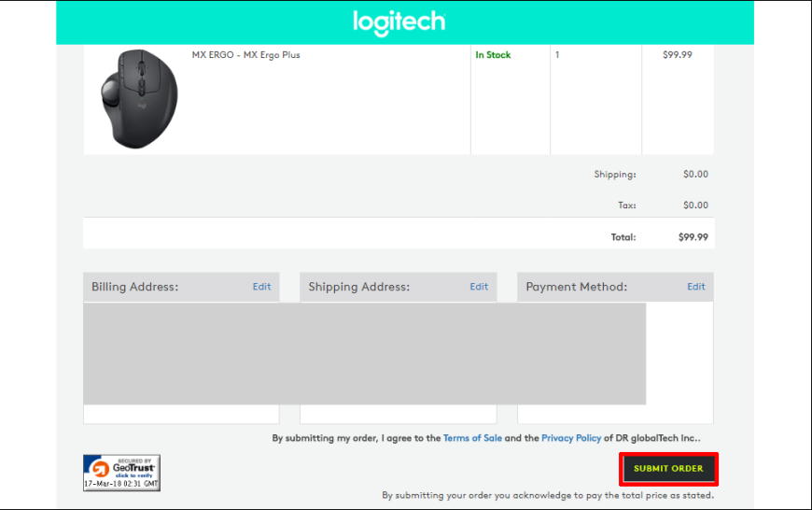
Task: Edit the Shipping Address
Action: (479, 287)
